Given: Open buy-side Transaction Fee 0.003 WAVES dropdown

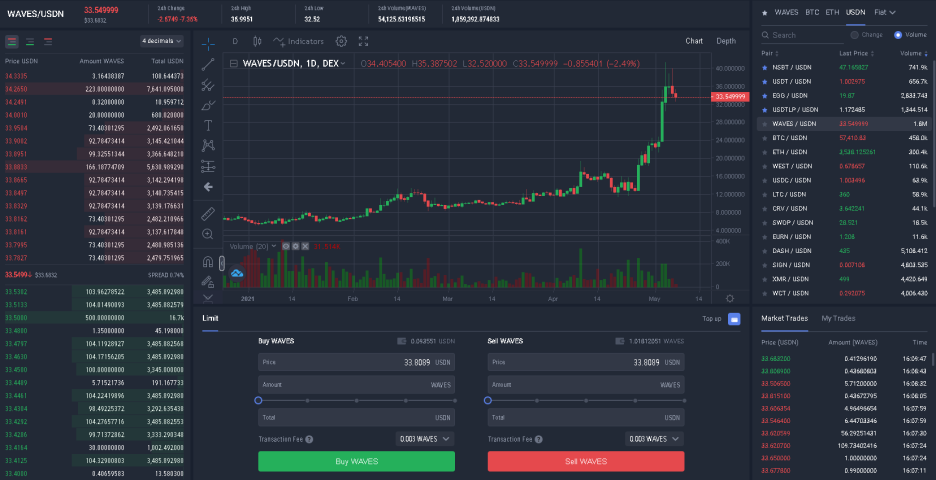Looking at the screenshot, I should tap(424, 439).
